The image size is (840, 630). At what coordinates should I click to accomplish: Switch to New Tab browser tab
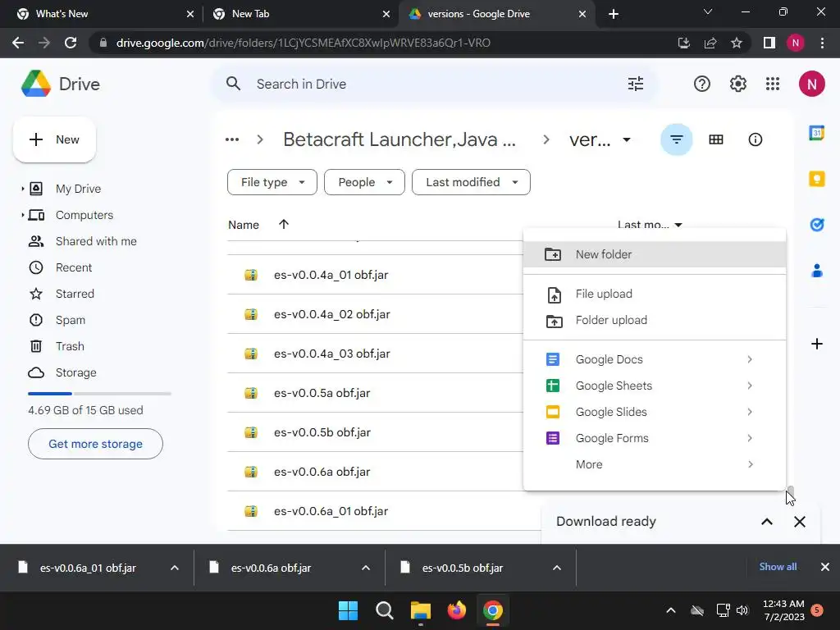[x=300, y=14]
